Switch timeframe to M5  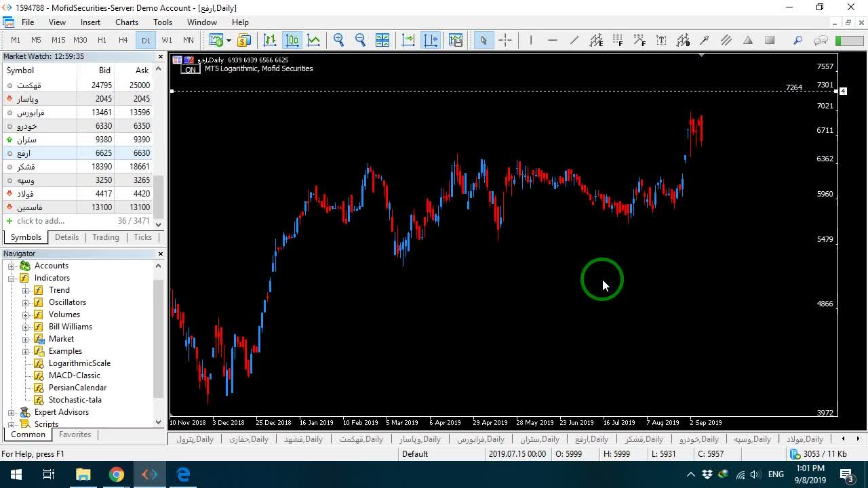[x=36, y=40]
